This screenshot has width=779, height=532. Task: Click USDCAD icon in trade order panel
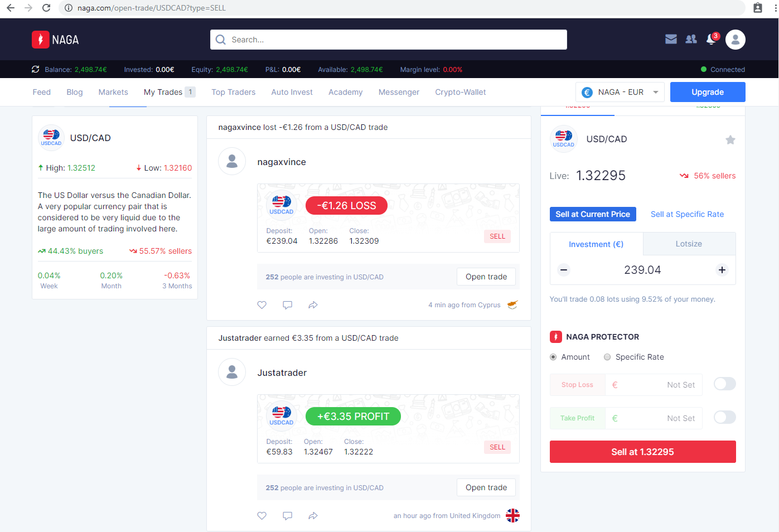click(x=563, y=138)
